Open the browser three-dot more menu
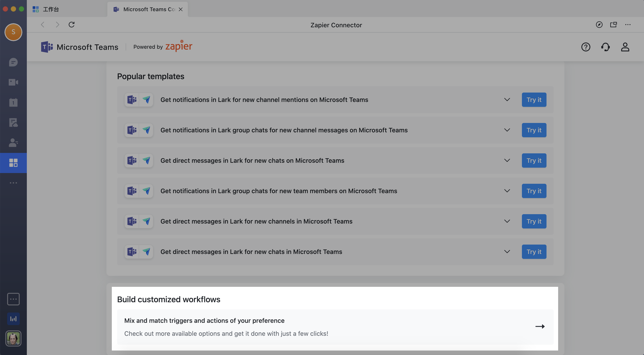644x355 pixels. [x=628, y=25]
